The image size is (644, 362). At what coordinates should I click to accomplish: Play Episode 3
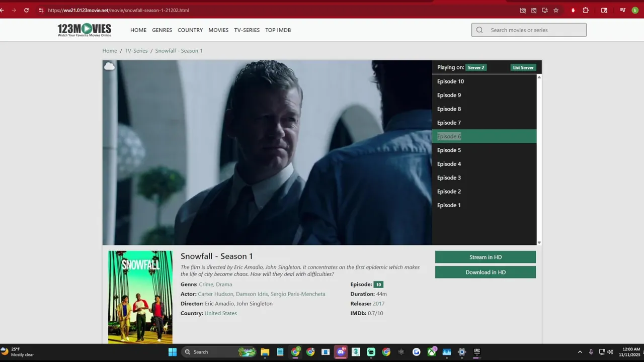(484, 177)
